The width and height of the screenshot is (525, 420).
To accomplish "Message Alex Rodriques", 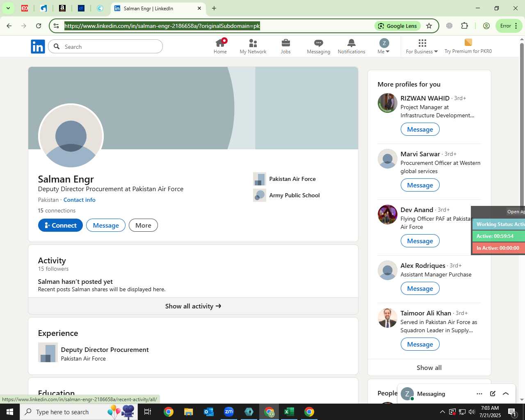I will [420, 288].
